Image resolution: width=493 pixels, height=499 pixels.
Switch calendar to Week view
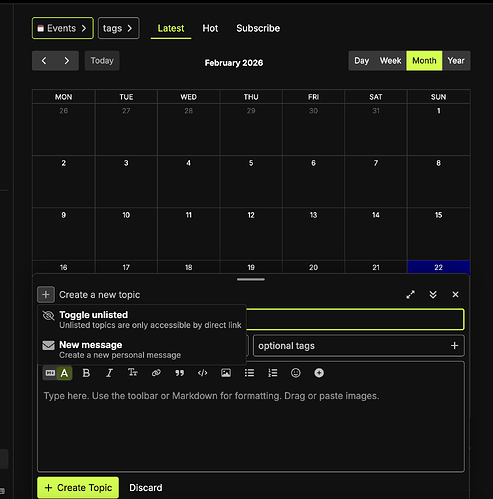390,61
